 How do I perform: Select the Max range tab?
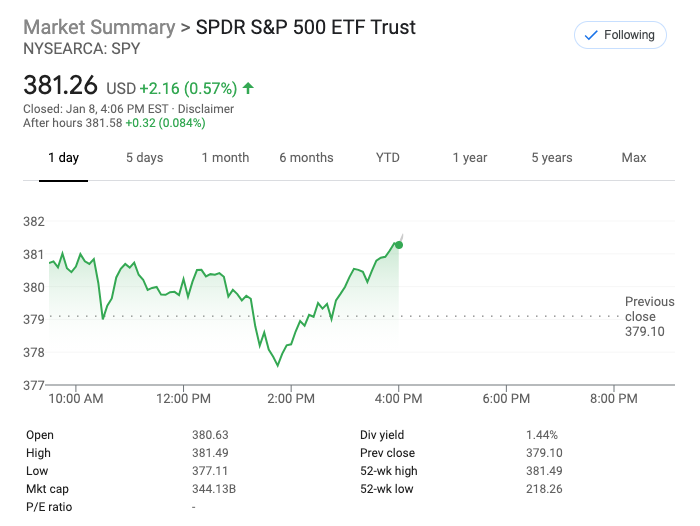pyautogui.click(x=634, y=158)
